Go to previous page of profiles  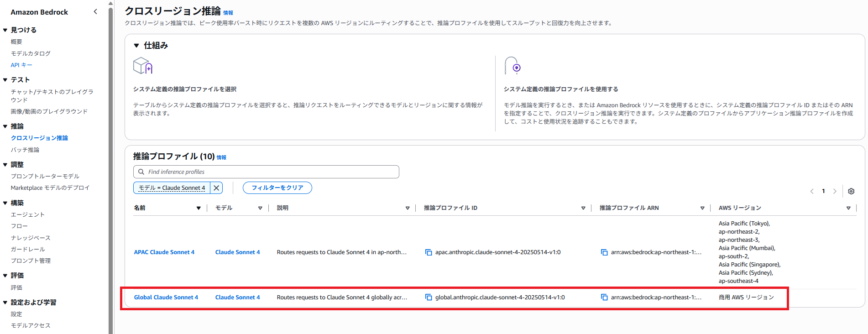[812, 191]
